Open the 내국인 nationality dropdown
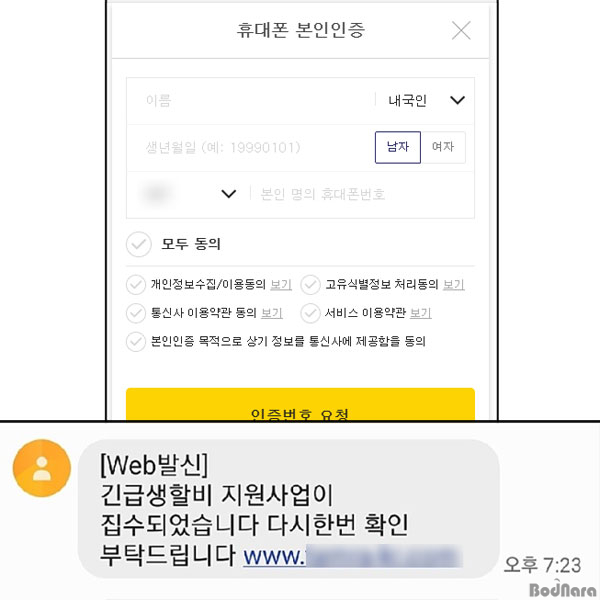Viewport: 600px width, 600px height. (426, 101)
